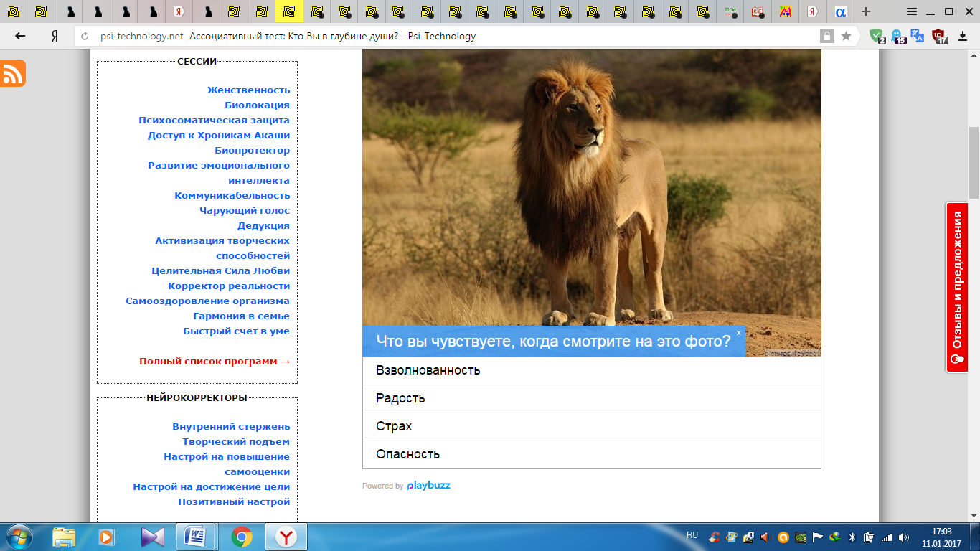
Task: Click Bluetooth icon in system tray
Action: tap(852, 537)
